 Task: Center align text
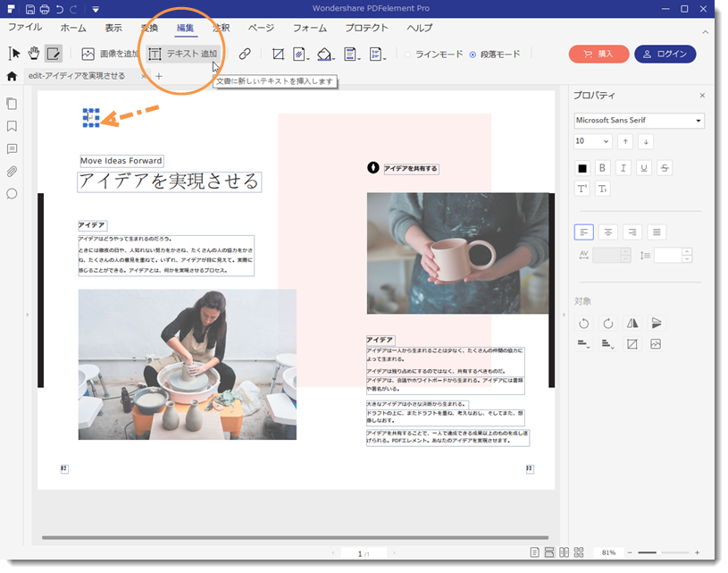pyautogui.click(x=607, y=232)
